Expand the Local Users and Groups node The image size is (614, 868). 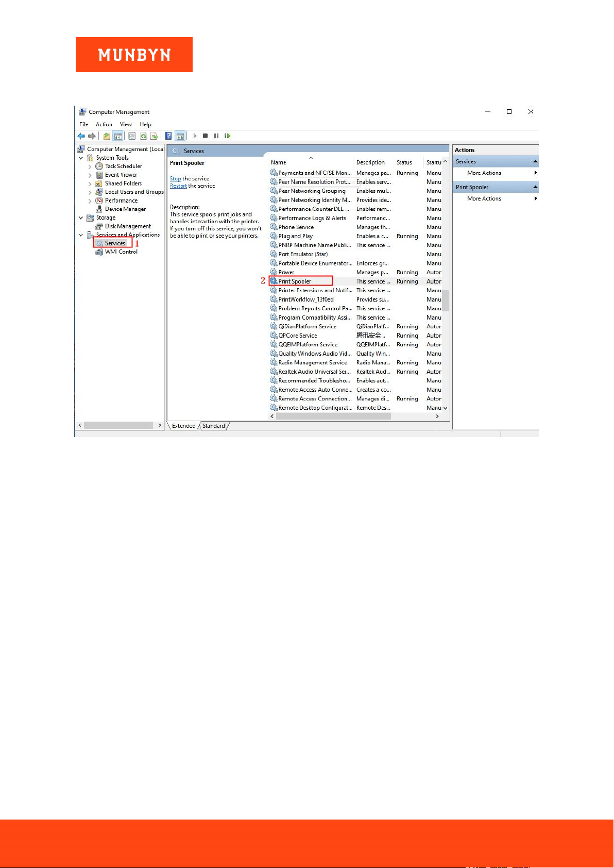(90, 192)
